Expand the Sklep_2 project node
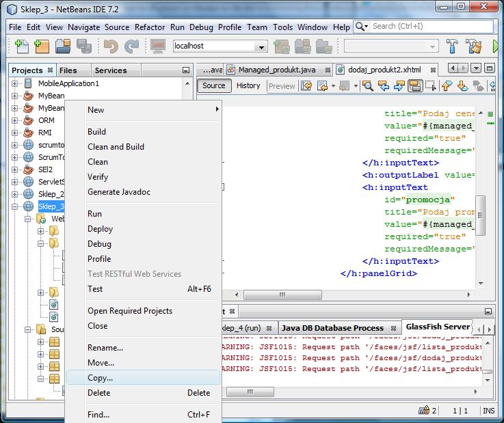This screenshot has height=423, width=504. (15, 194)
